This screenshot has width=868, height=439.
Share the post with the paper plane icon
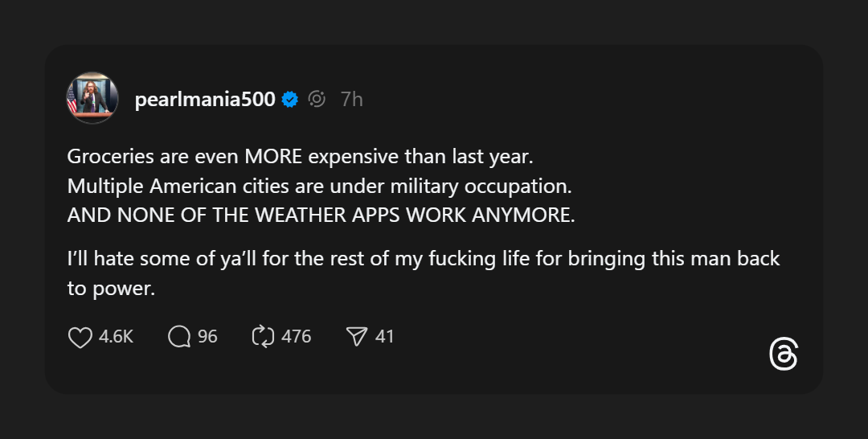356,337
